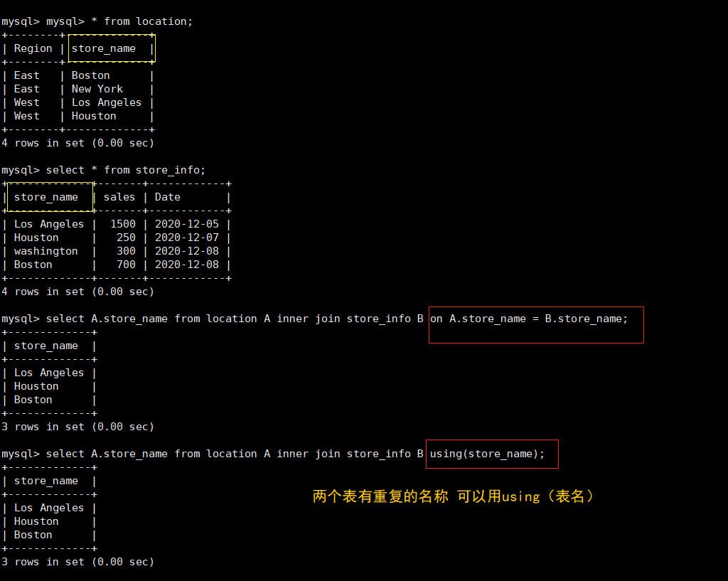Click the sales value "700"

click(127, 265)
